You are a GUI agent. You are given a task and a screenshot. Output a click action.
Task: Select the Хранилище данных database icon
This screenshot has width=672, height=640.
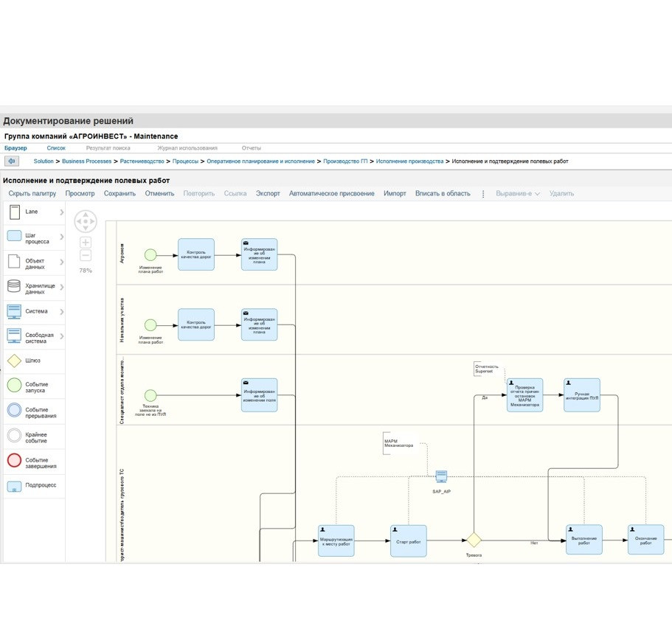(x=14, y=287)
